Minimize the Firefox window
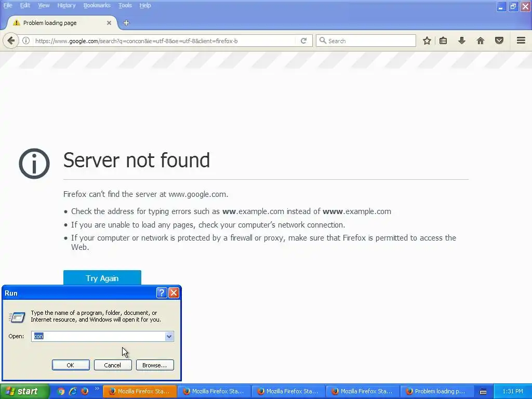 pyautogui.click(x=501, y=6)
